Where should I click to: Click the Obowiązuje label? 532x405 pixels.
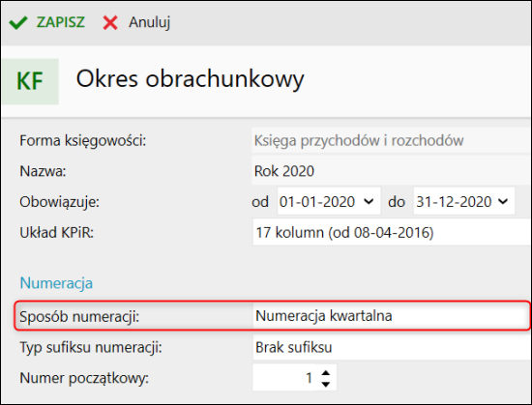pyautogui.click(x=59, y=202)
